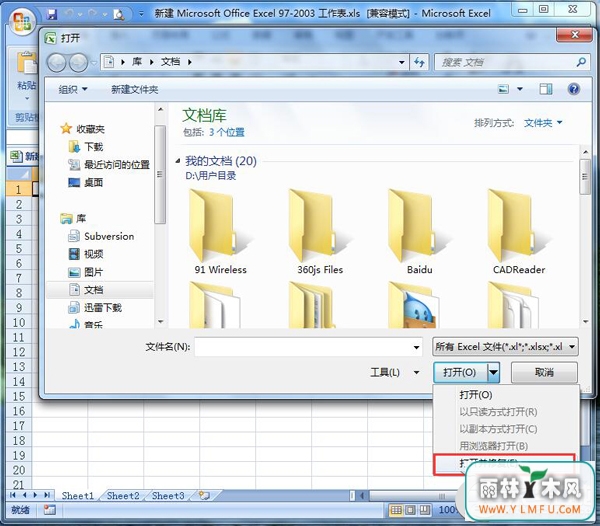Select the CADReader folder
Viewport: 600px width, 526px height.
(519, 231)
